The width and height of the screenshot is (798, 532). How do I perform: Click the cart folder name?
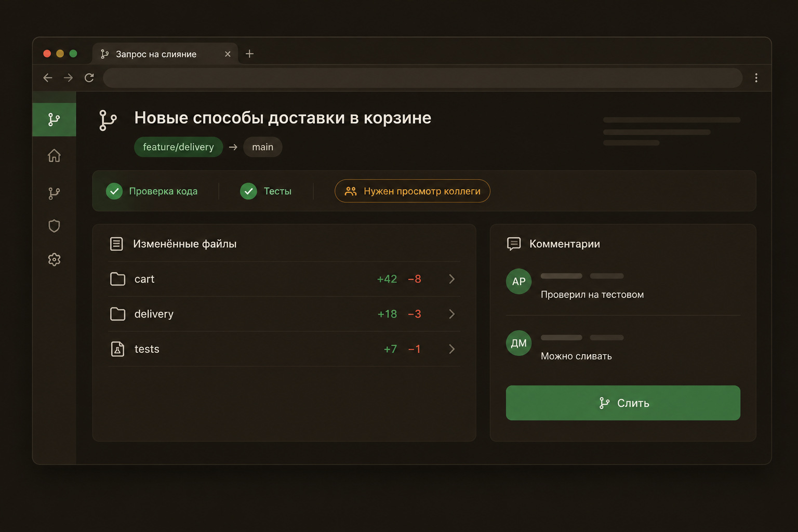pos(144,279)
